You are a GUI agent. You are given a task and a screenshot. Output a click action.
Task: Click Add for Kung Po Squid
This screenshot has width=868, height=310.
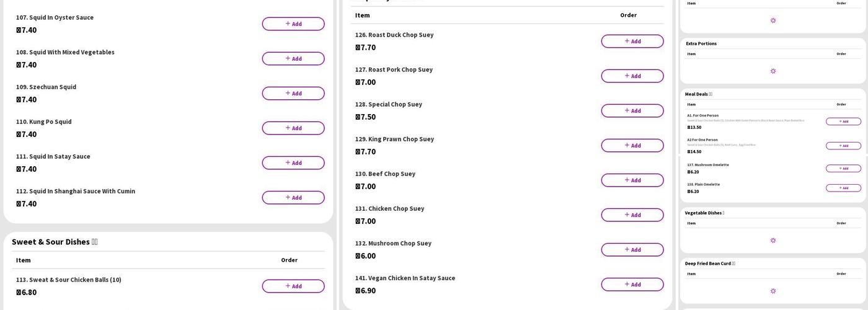point(293,128)
